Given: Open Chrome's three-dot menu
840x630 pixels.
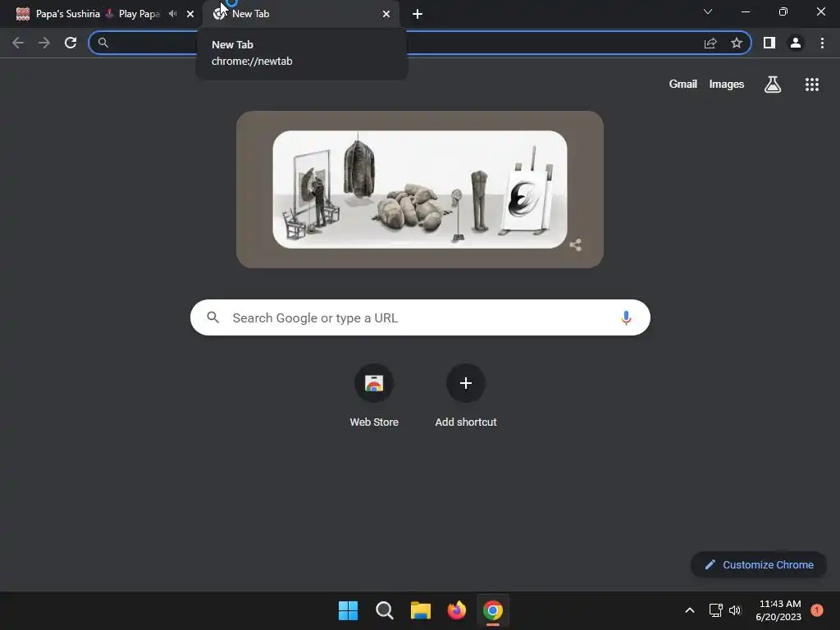Looking at the screenshot, I should click(822, 43).
